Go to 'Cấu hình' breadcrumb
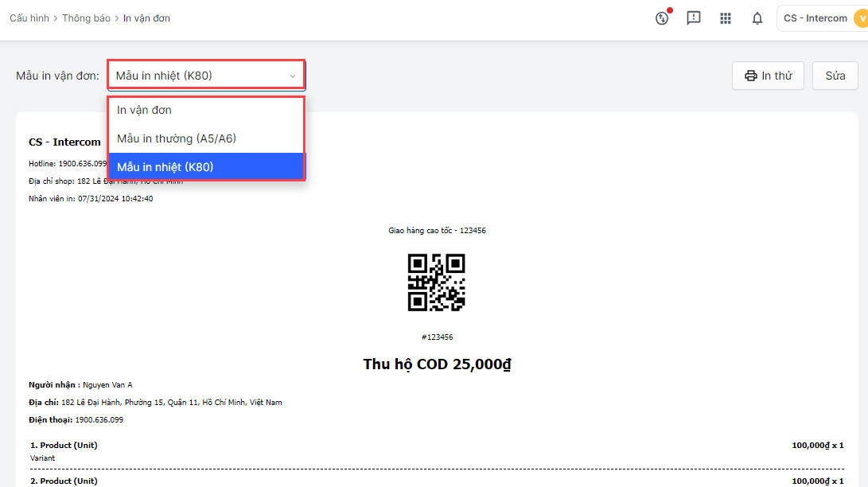The height and width of the screenshot is (487, 868). (29, 18)
